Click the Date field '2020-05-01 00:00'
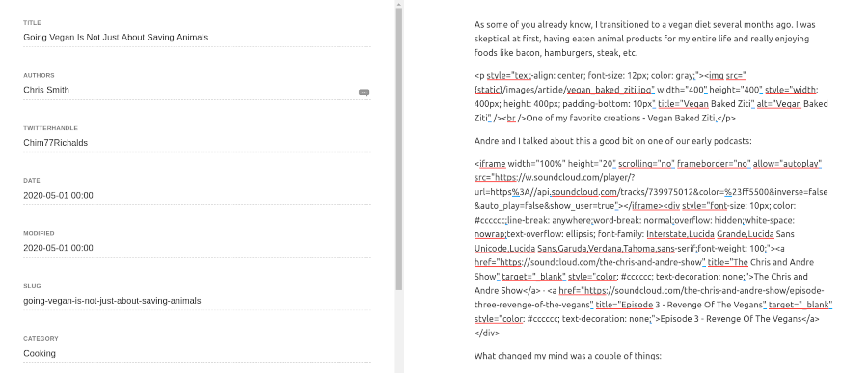868x373 pixels. pyautogui.click(x=197, y=195)
